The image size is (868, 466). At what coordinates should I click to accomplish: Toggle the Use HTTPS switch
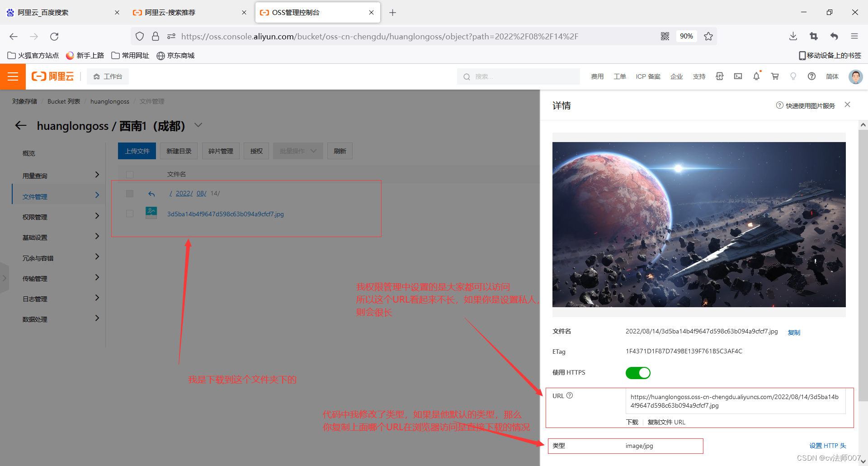(x=638, y=373)
